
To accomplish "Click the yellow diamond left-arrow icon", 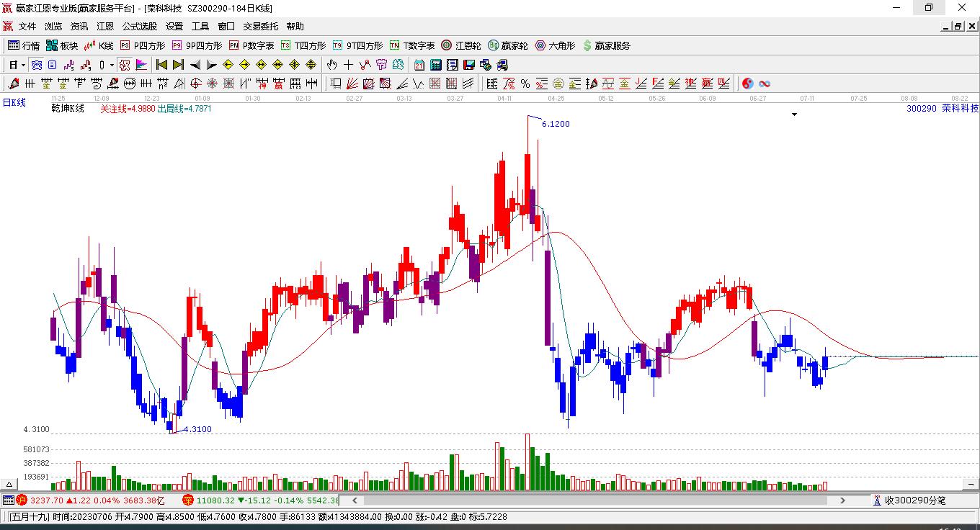I will pos(228,65).
